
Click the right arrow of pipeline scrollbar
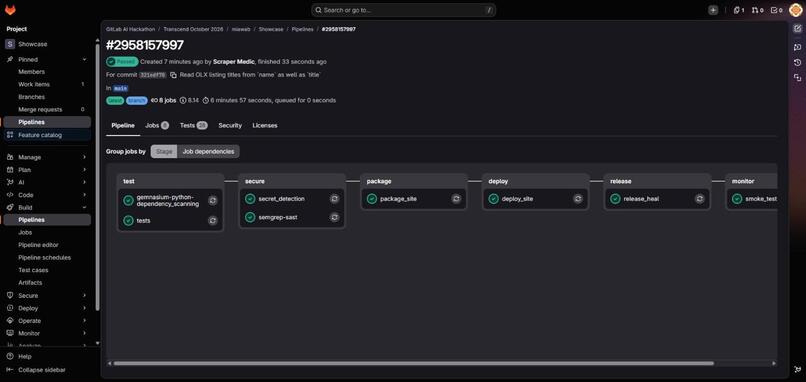[774, 363]
